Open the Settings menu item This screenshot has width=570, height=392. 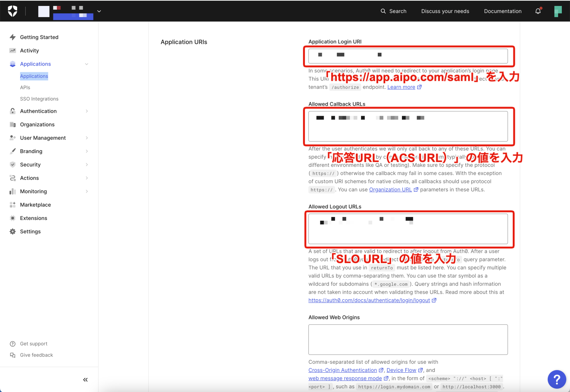(30, 231)
